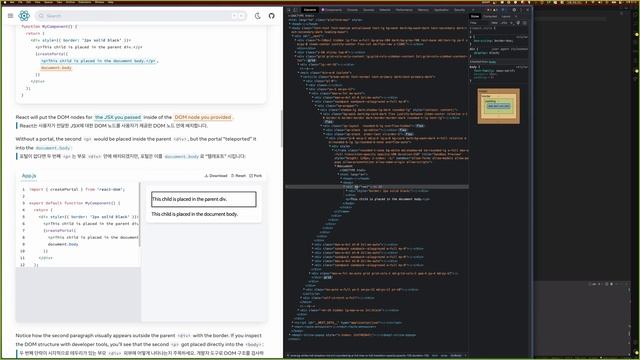
Task: Open the GitHub repository icon
Action: click(271, 16)
